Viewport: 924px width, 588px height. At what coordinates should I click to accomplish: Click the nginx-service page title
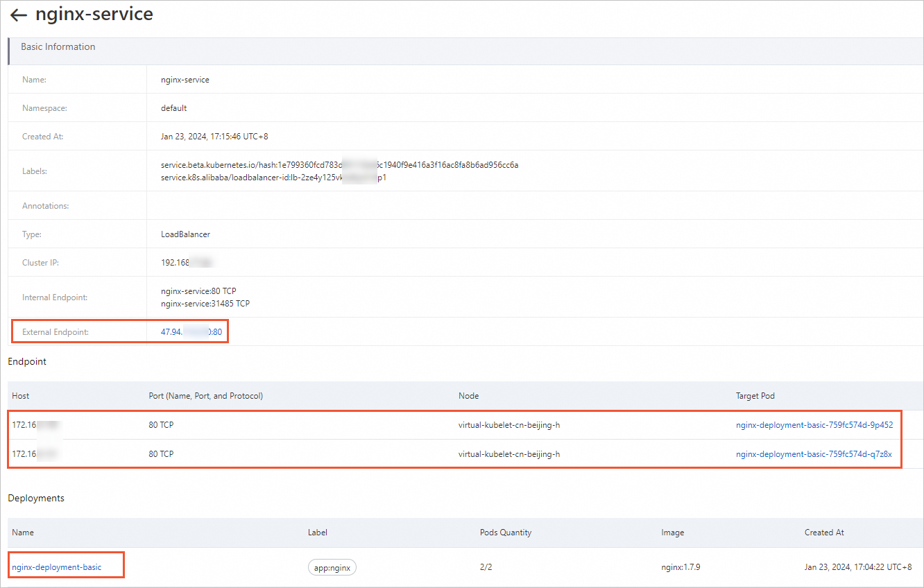94,14
